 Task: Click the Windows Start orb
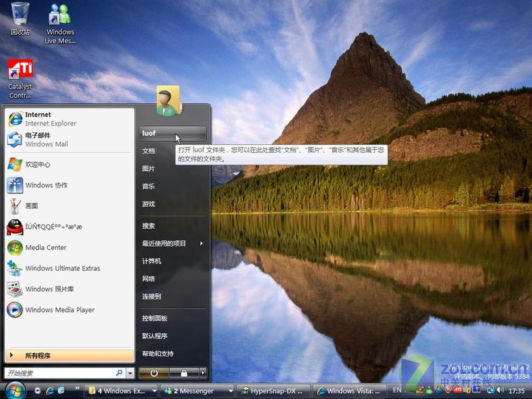[x=15, y=390]
